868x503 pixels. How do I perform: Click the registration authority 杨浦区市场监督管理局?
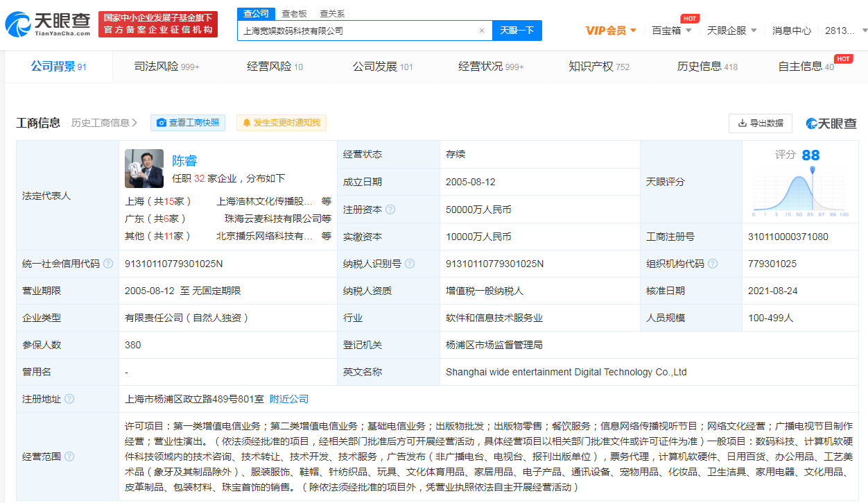pyautogui.click(x=494, y=345)
